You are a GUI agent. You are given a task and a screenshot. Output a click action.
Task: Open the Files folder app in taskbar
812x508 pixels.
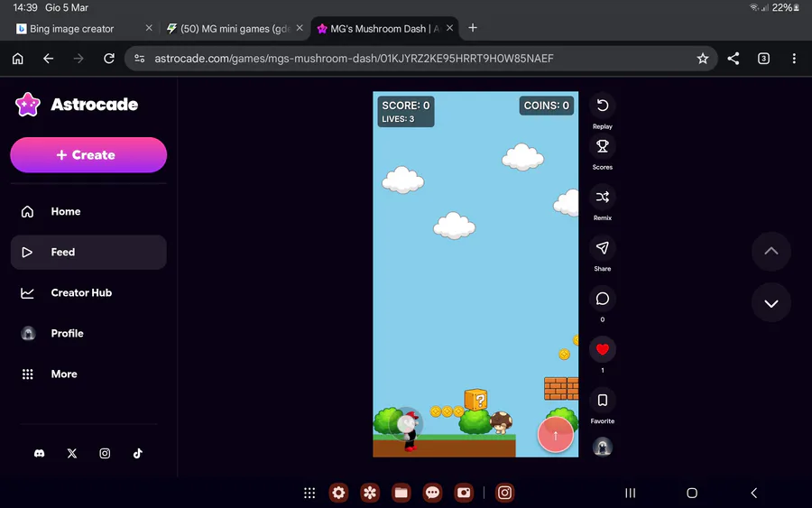pyautogui.click(x=401, y=493)
